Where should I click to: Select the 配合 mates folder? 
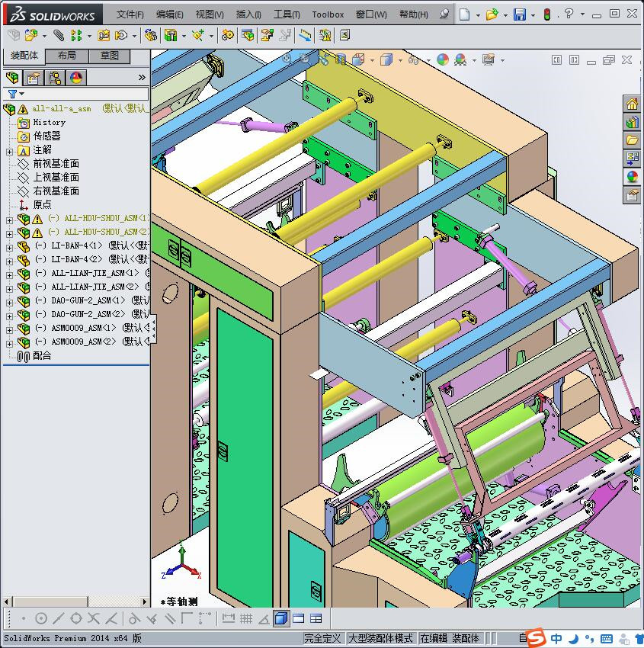[x=42, y=355]
